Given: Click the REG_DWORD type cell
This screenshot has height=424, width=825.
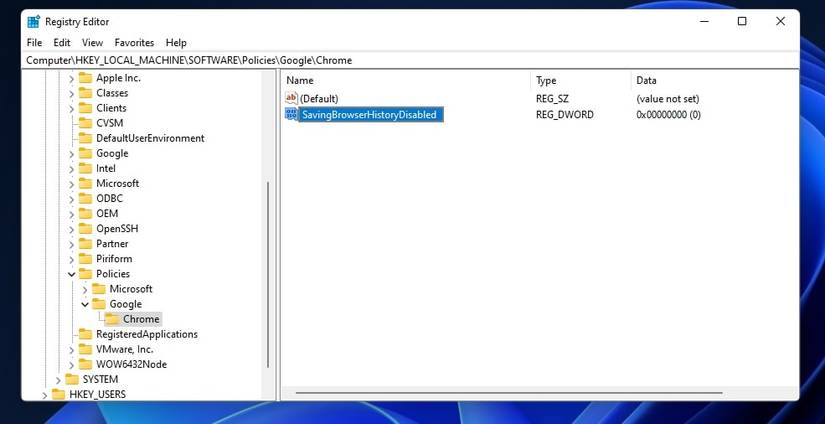Looking at the screenshot, I should point(565,115).
